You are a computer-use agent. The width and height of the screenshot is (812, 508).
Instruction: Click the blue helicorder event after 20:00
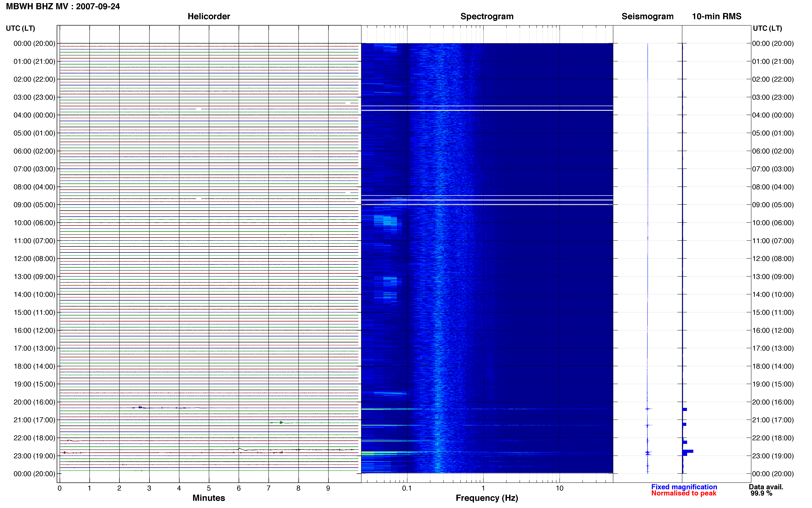(140, 408)
